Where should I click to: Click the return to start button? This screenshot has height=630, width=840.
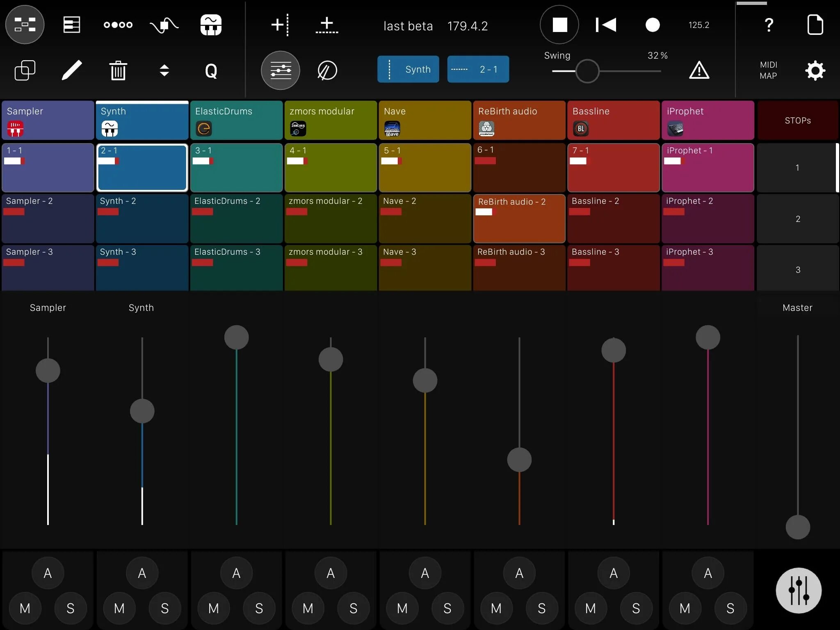click(x=605, y=25)
